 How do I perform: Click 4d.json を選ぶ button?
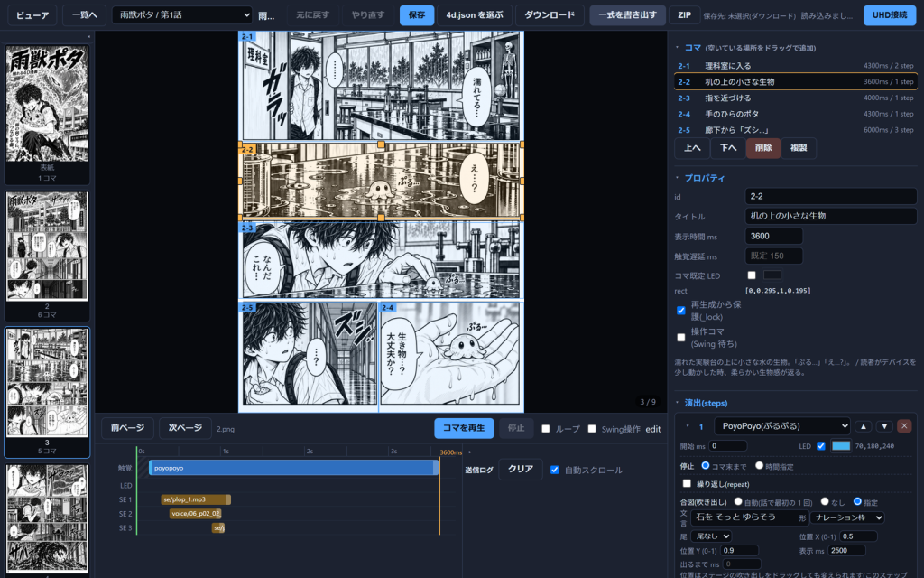pos(475,14)
